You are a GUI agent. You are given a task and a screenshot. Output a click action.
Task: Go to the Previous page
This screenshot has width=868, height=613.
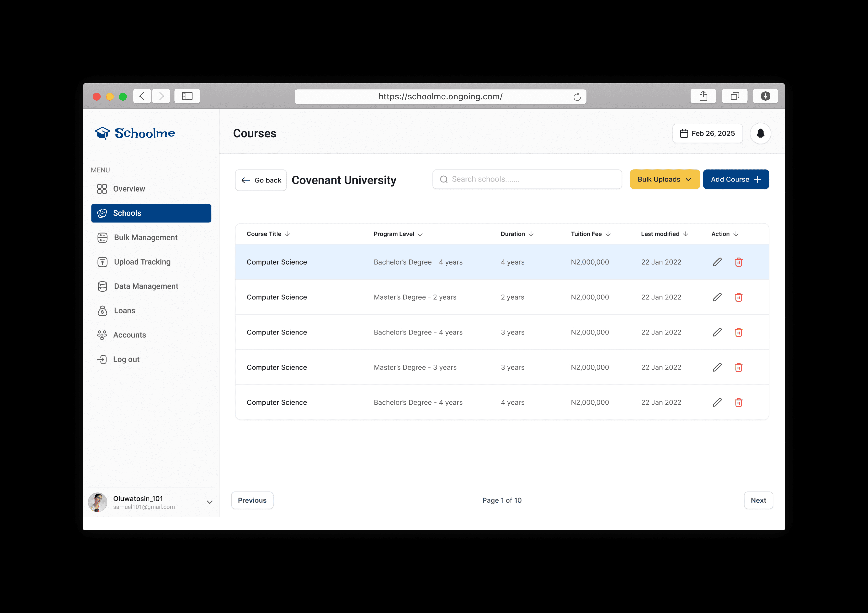coord(252,500)
